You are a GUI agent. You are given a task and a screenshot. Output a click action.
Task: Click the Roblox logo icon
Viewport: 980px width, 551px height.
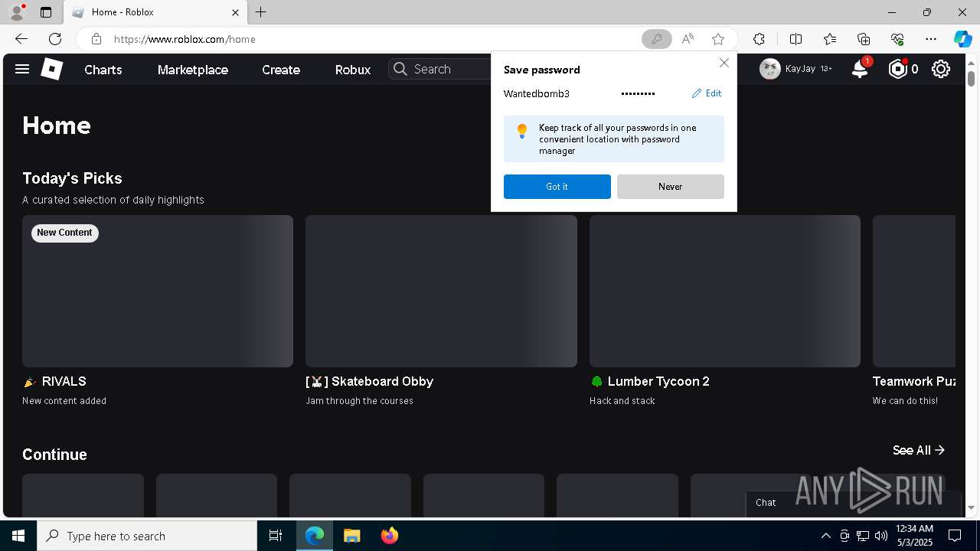click(x=51, y=70)
